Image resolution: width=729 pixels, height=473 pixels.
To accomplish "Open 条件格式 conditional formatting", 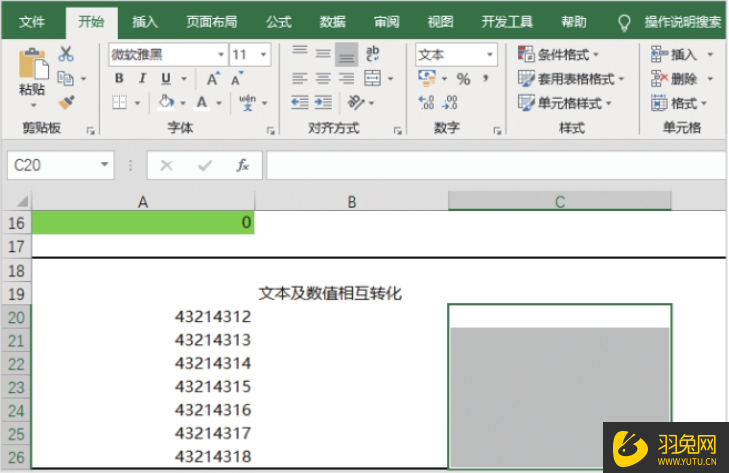I will pos(558,54).
